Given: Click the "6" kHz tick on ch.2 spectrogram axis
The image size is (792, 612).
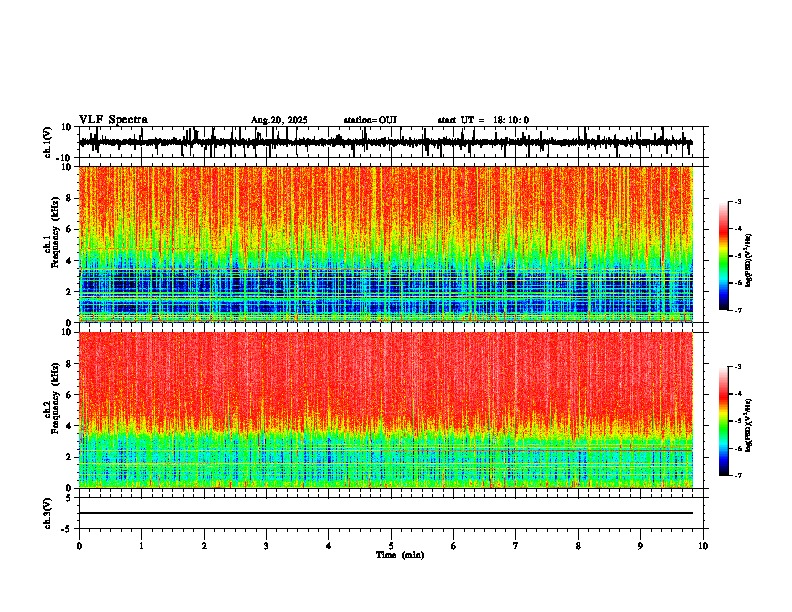Looking at the screenshot, I should pos(70,395).
